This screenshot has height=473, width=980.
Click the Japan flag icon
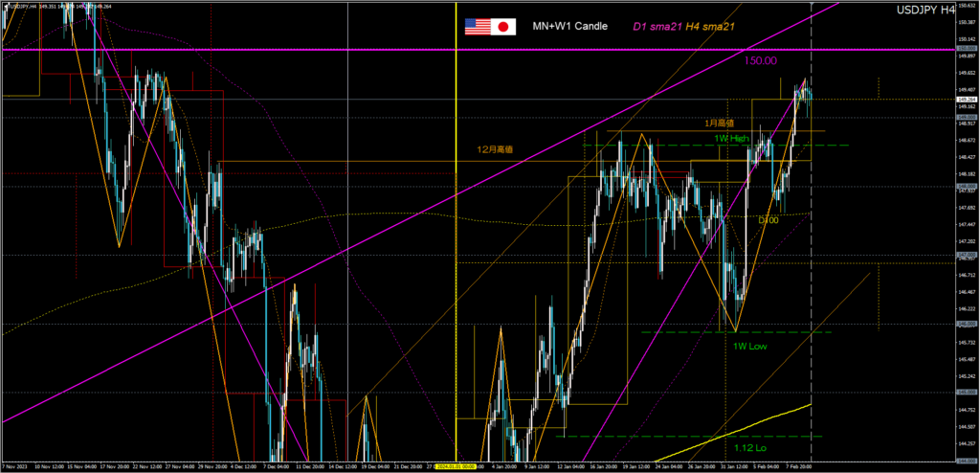(503, 27)
